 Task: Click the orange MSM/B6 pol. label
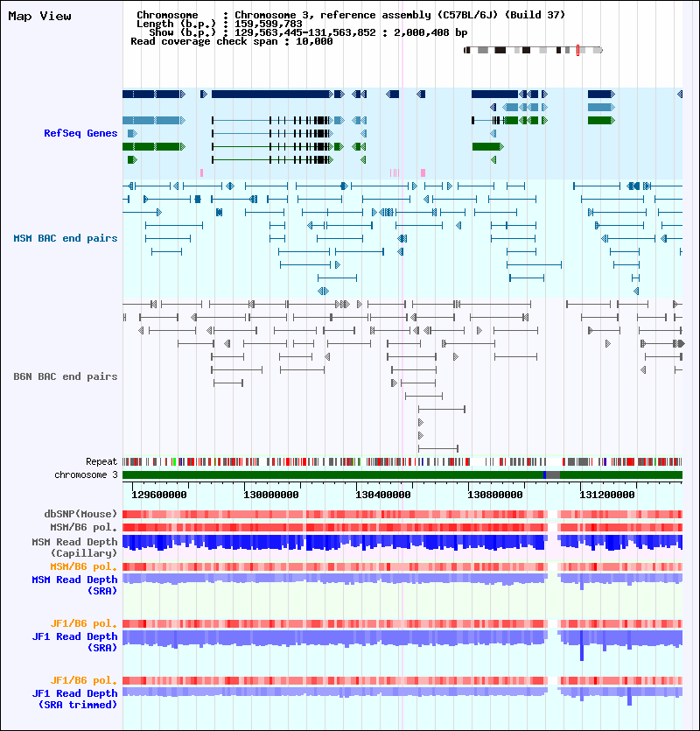pyautogui.click(x=84, y=566)
